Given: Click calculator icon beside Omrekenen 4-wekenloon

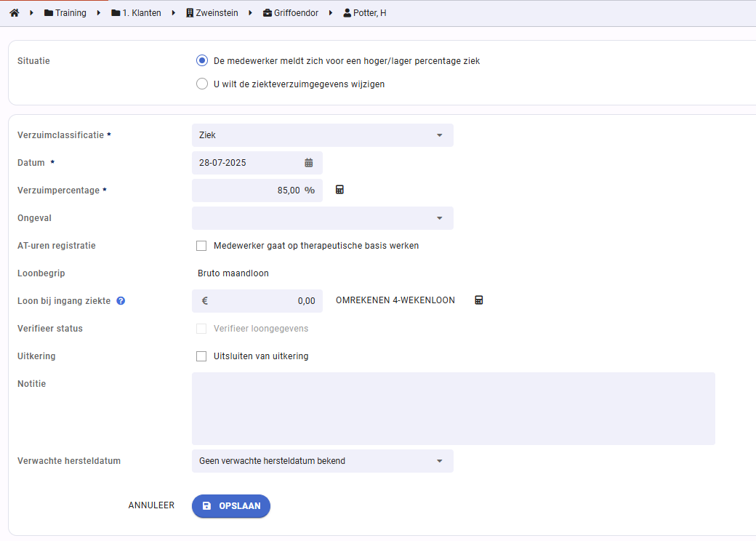Looking at the screenshot, I should (x=479, y=300).
